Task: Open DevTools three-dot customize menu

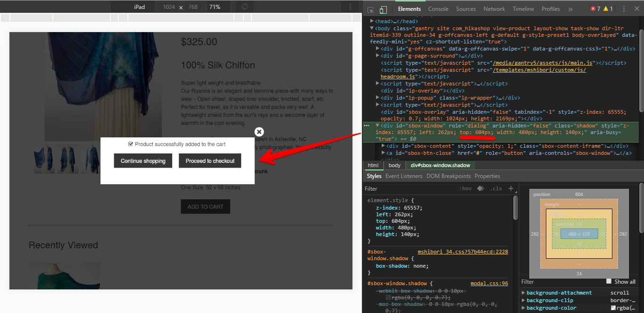Action: point(624,9)
